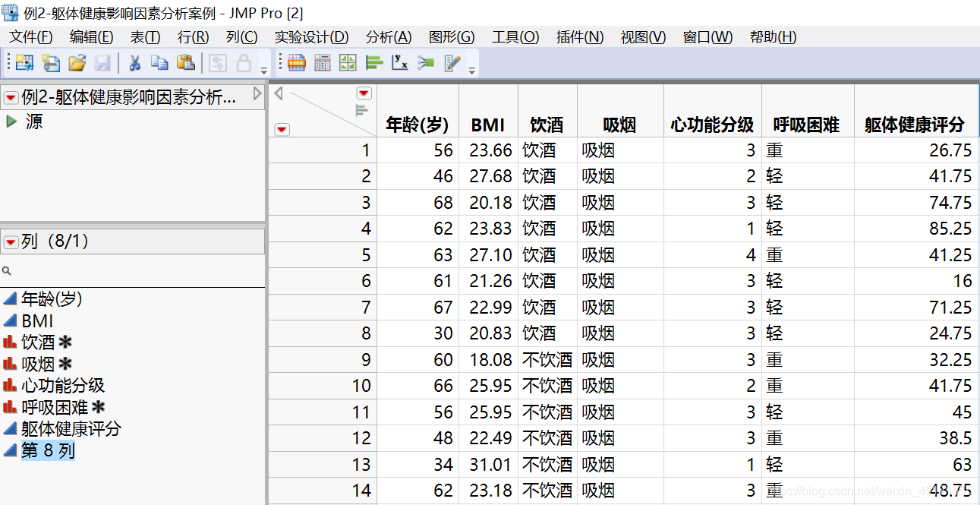
Task: Click grey triangle hiding left panels in grid corner
Action: coord(278,93)
